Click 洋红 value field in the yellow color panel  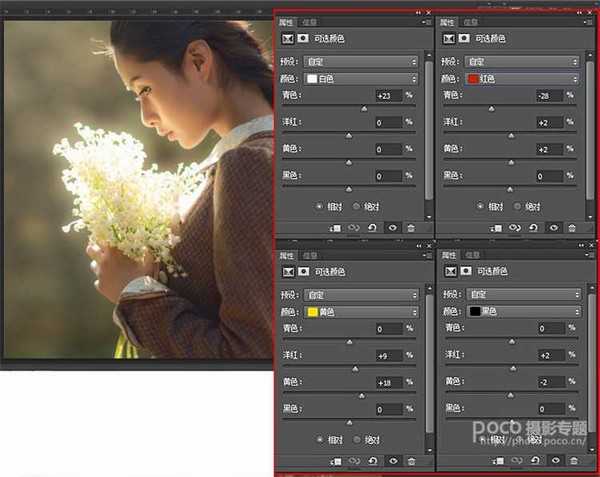387,355
